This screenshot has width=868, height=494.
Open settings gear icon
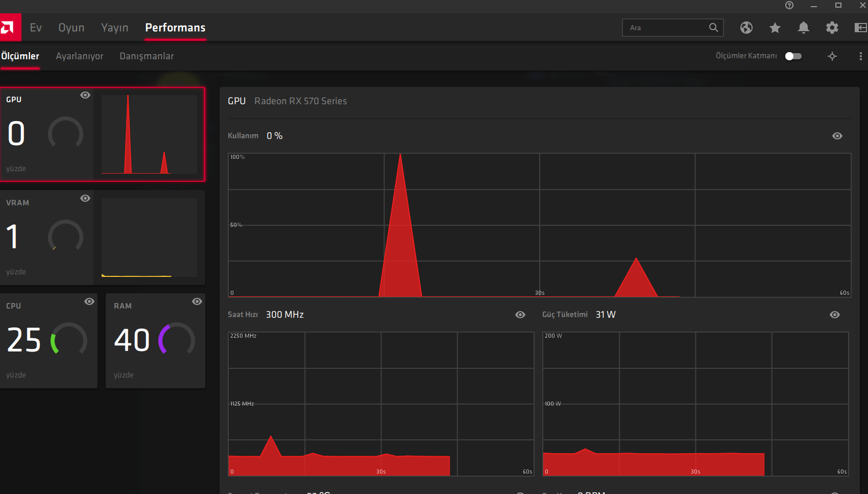(x=832, y=28)
